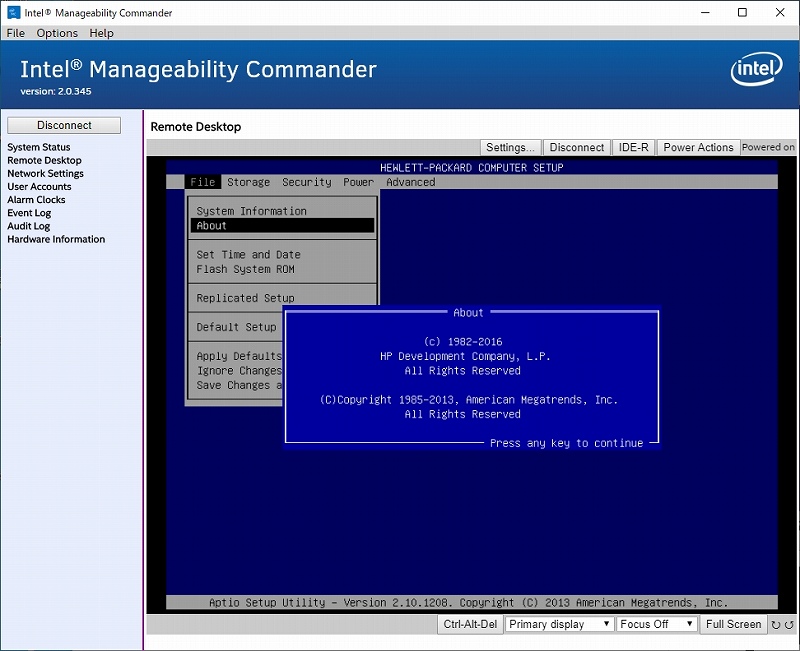
Task: Click the Disconnect button in the Remote Desktop toolbar
Action: 577,147
